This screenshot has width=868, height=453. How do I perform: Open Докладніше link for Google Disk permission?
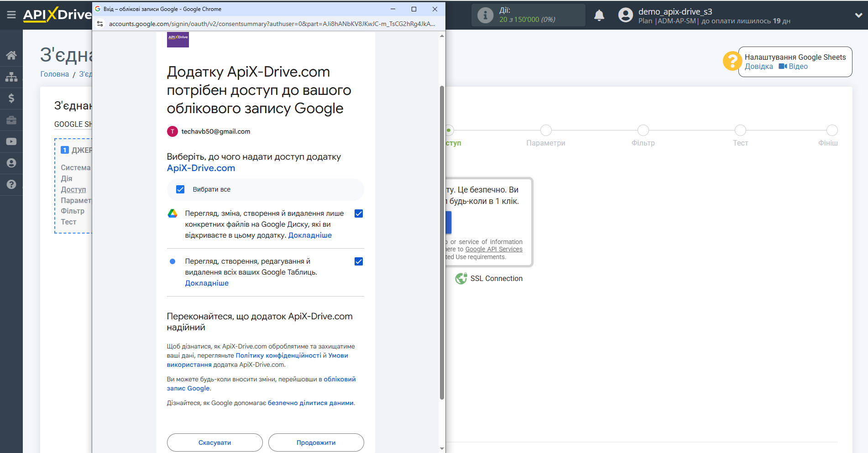[x=310, y=235]
